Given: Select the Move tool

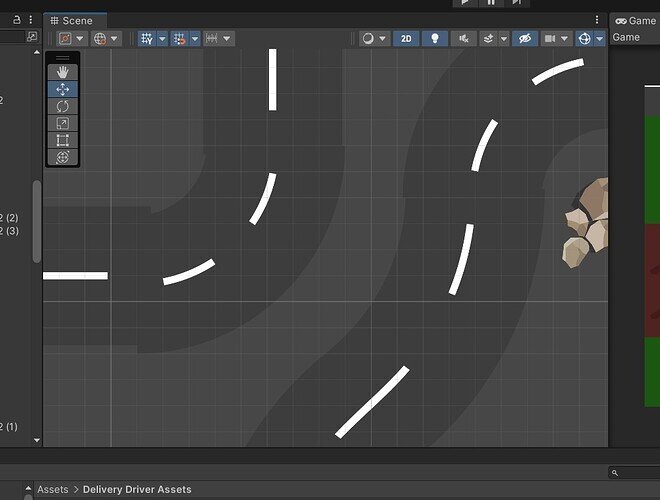Looking at the screenshot, I should pyautogui.click(x=62, y=89).
